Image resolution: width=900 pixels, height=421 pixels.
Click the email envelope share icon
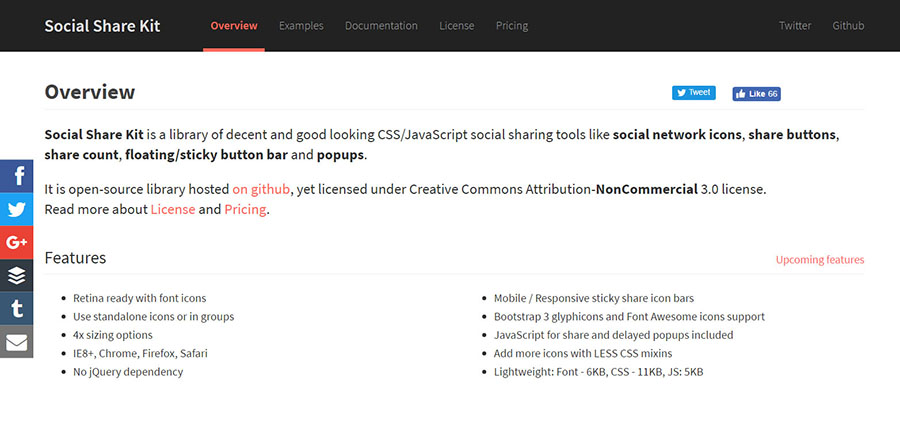point(16,342)
